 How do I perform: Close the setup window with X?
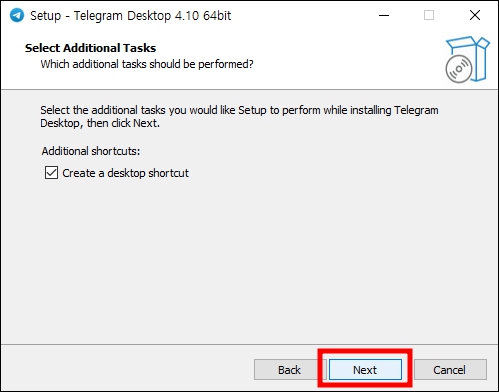(x=475, y=15)
